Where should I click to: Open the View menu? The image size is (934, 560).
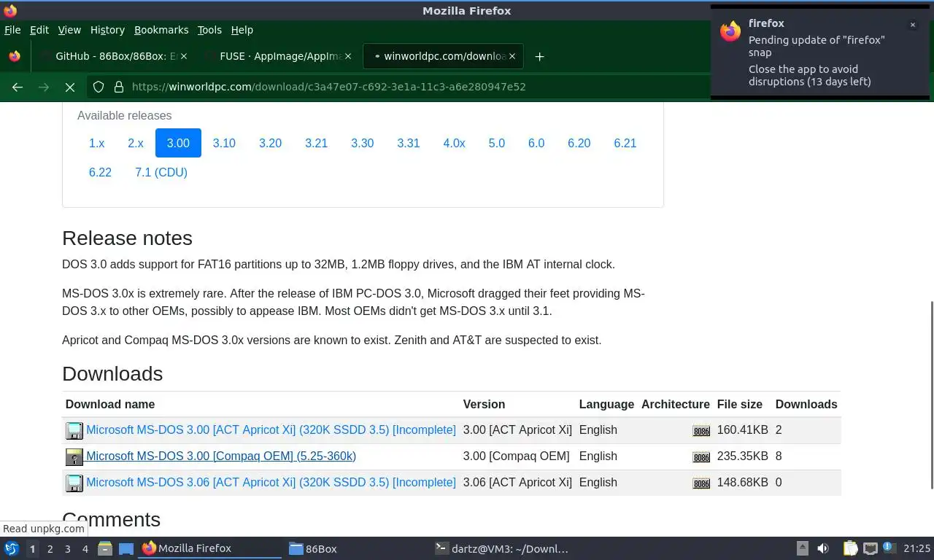[x=69, y=30]
